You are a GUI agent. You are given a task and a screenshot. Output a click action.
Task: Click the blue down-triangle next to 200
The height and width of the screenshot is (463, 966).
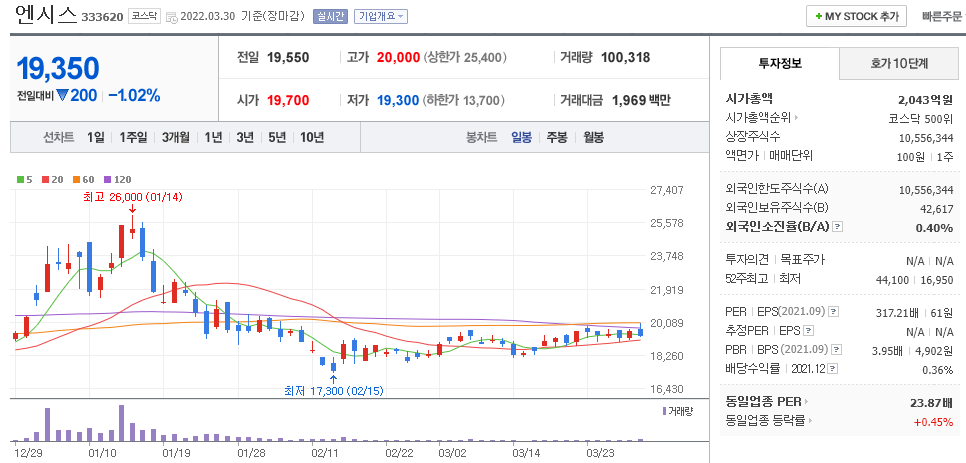coord(63,95)
